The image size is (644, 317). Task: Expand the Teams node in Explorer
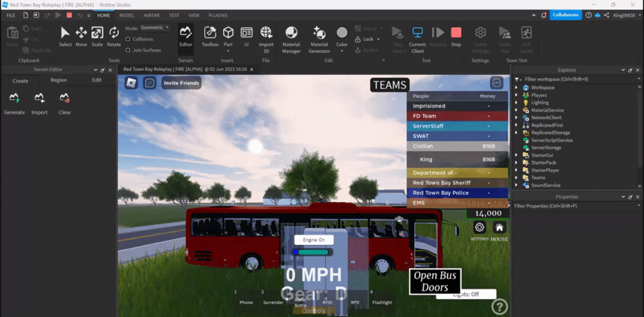click(516, 178)
